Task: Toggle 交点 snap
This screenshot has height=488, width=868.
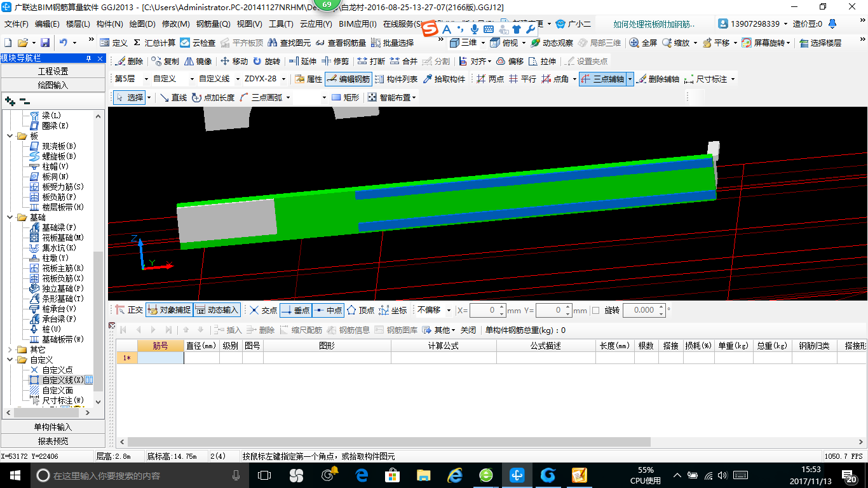Action: pyautogui.click(x=264, y=310)
